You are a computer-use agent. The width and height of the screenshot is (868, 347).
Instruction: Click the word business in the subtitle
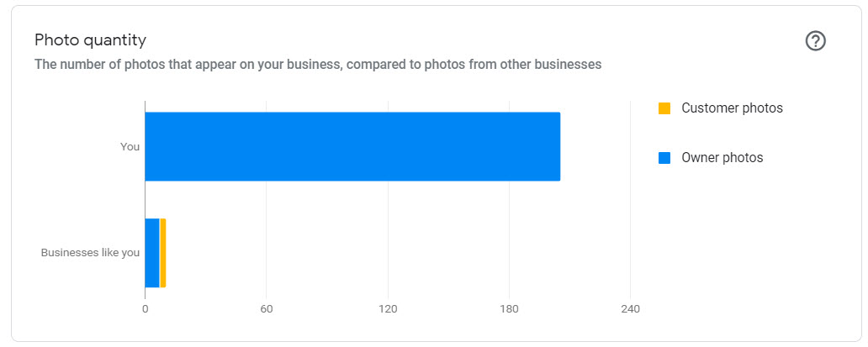pyautogui.click(x=314, y=65)
